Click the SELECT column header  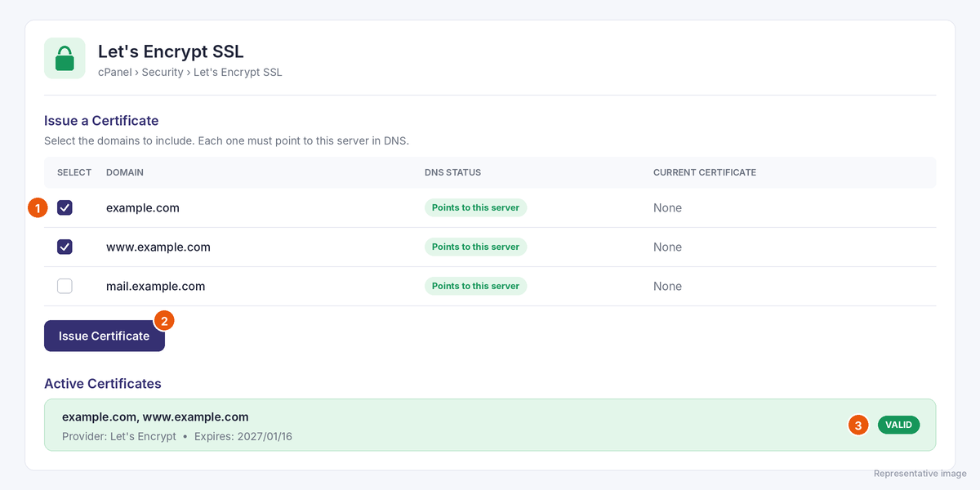(74, 172)
